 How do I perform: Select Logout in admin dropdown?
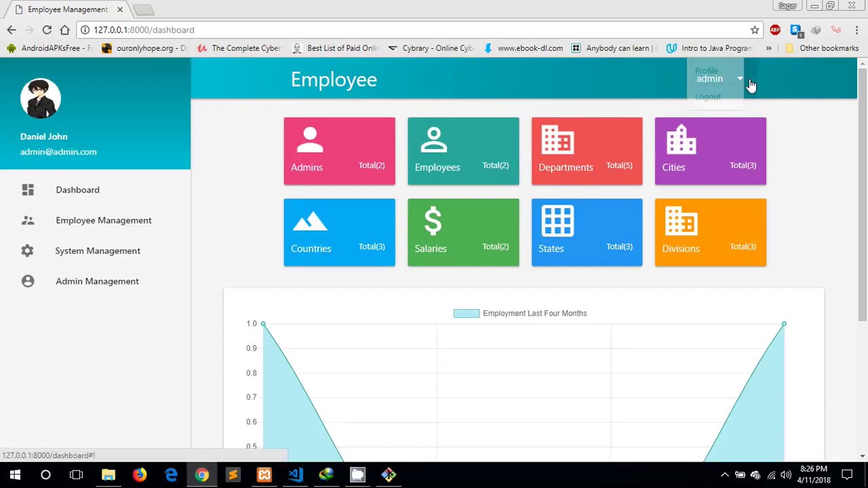coord(708,97)
